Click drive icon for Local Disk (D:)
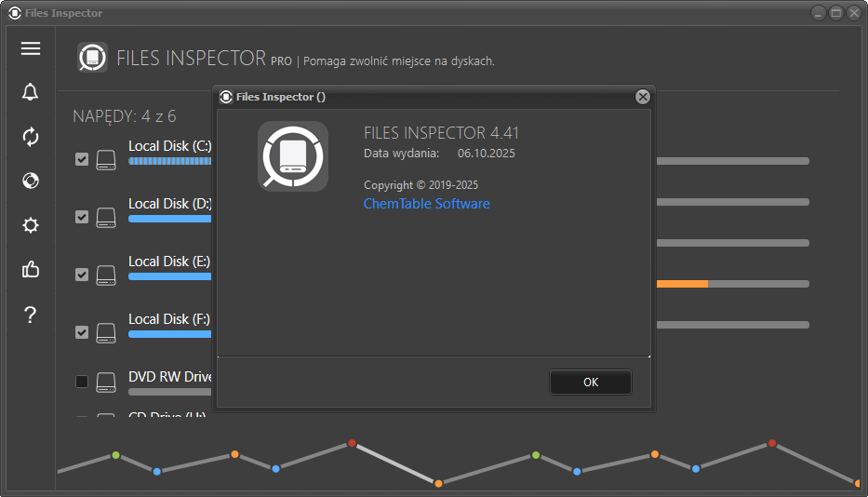 click(x=106, y=217)
